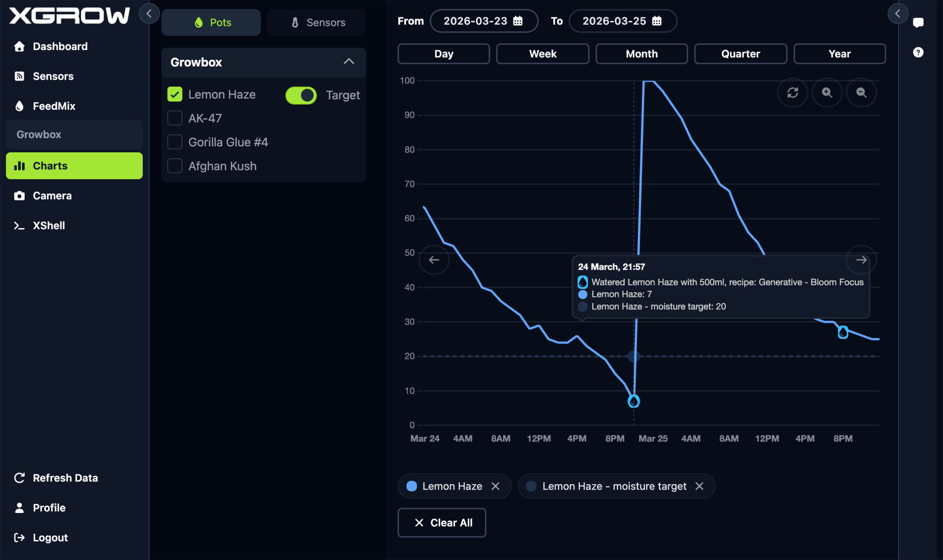Click the watering droplet marker on the chart

point(634,401)
